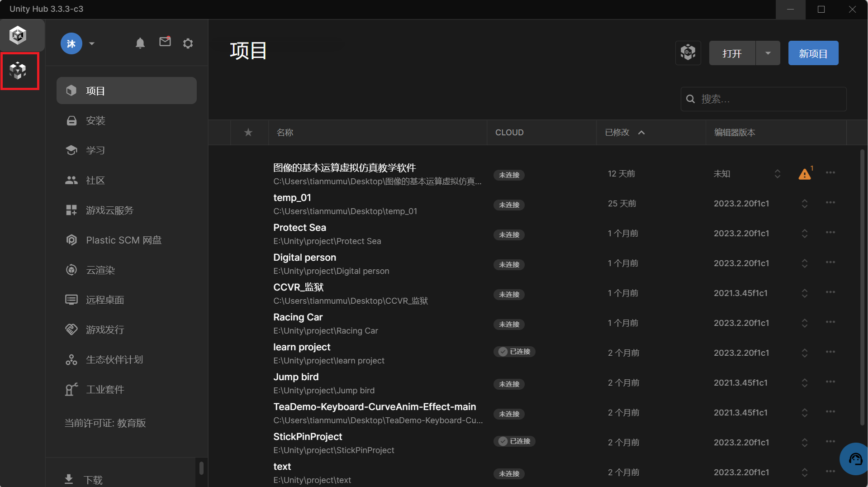Open preferences with the gear icon
Image resolution: width=868 pixels, height=487 pixels.
pos(188,43)
